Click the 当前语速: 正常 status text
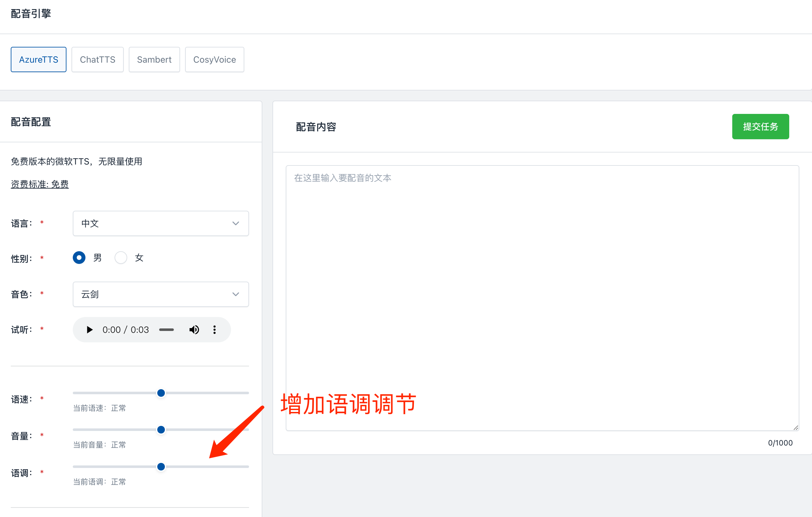 point(99,408)
